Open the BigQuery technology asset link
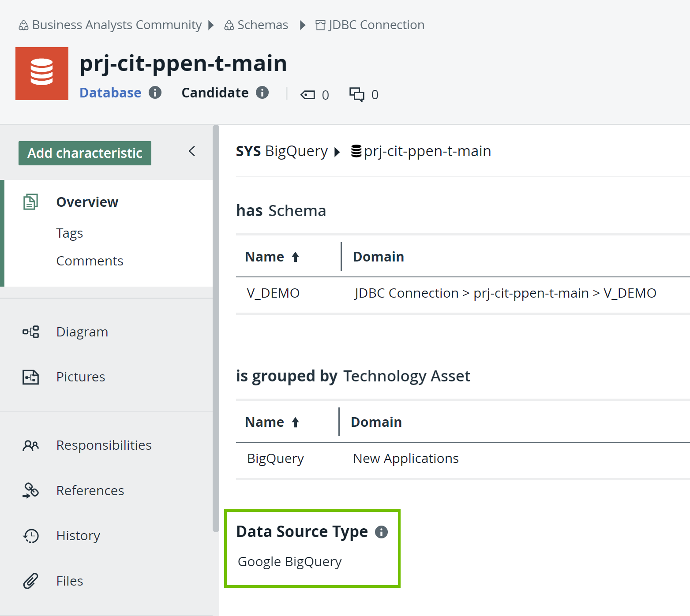This screenshot has height=616, width=690. (275, 459)
